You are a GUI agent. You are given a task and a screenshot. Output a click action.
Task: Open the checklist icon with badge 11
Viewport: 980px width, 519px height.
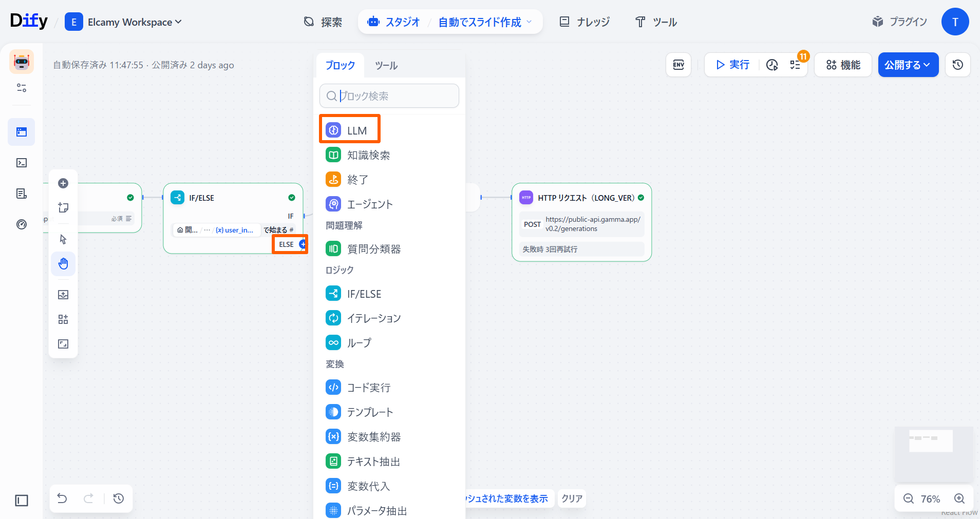[795, 65]
